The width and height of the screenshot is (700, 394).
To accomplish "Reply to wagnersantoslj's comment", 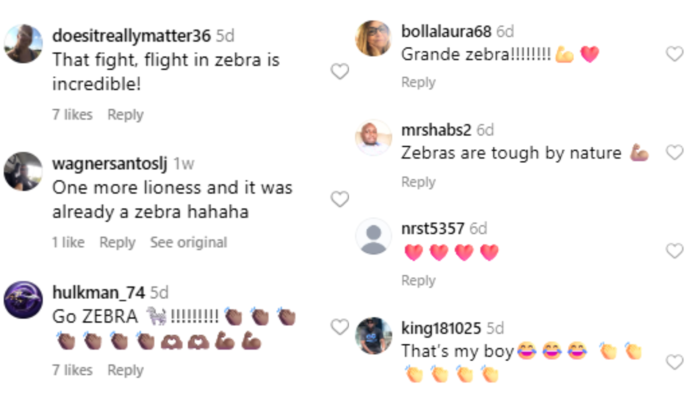I will pos(117,242).
